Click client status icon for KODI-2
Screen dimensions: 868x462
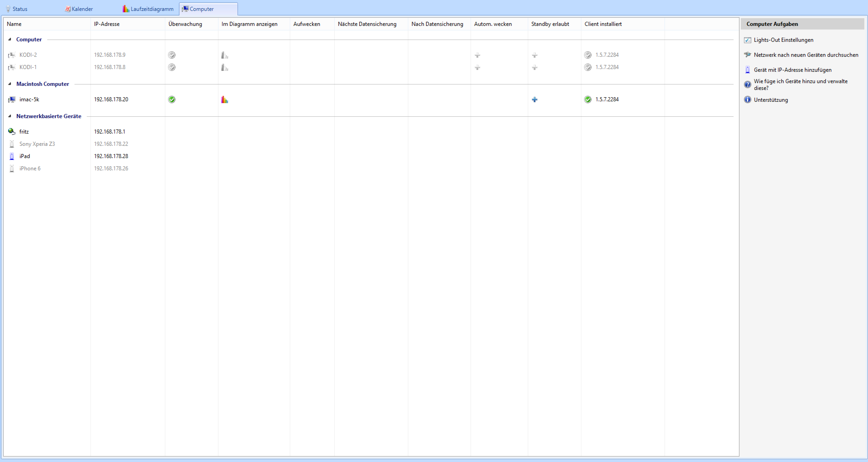[588, 55]
